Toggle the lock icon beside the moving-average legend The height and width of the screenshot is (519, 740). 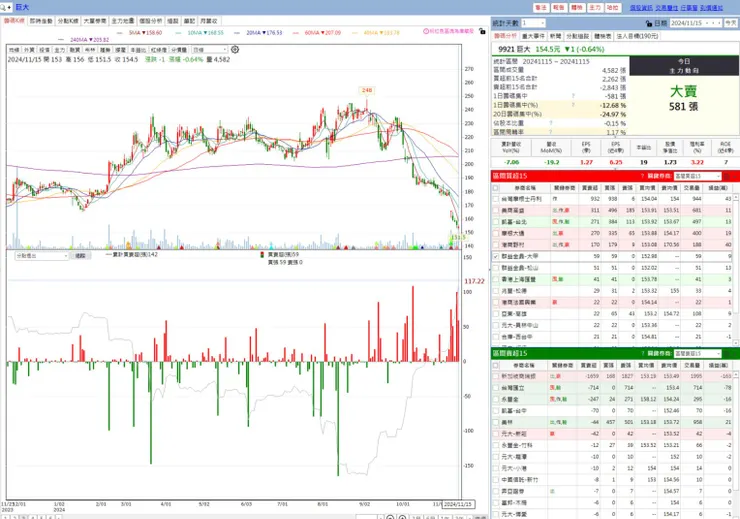pyautogui.click(x=482, y=31)
